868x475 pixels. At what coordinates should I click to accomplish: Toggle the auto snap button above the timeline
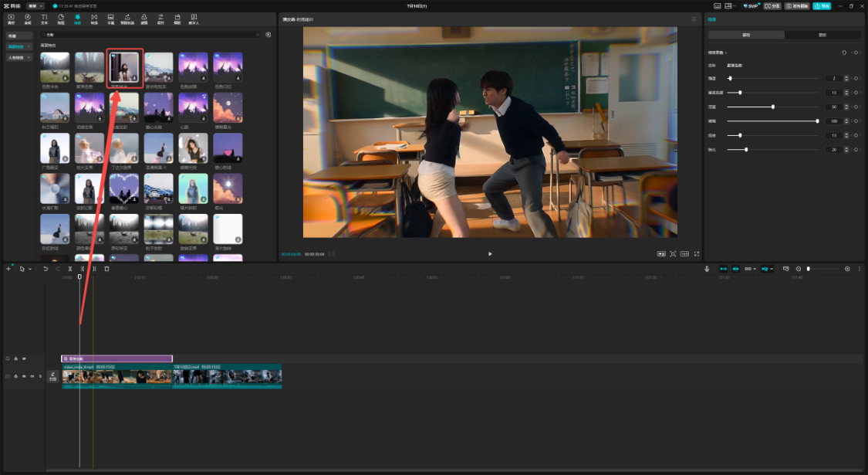click(736, 269)
